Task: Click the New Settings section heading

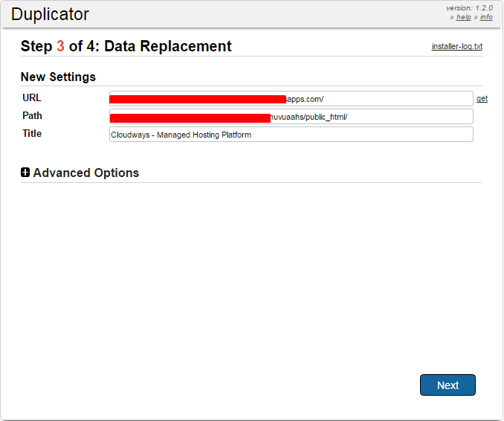Action: [x=58, y=77]
